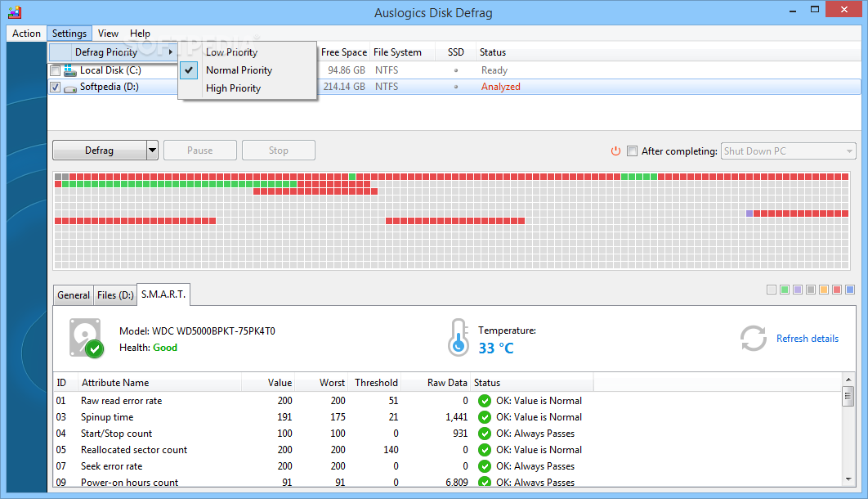This screenshot has height=499, width=868.
Task: Click the SMART table scrollbar thumb
Action: point(848,397)
